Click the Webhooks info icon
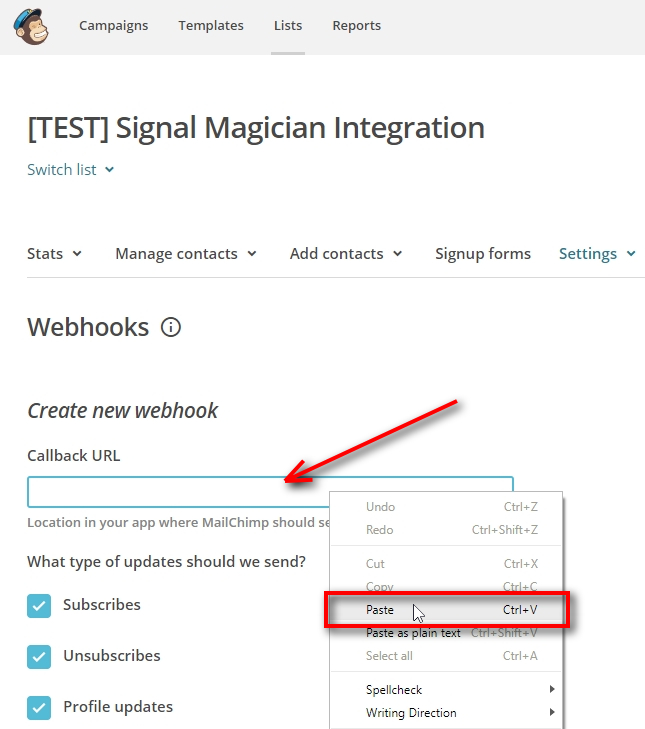Screen dimensions: 645x729 pos(171,327)
